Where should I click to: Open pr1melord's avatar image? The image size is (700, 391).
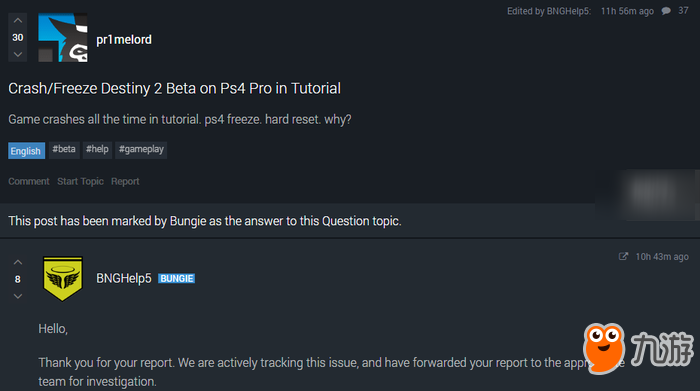point(62,37)
